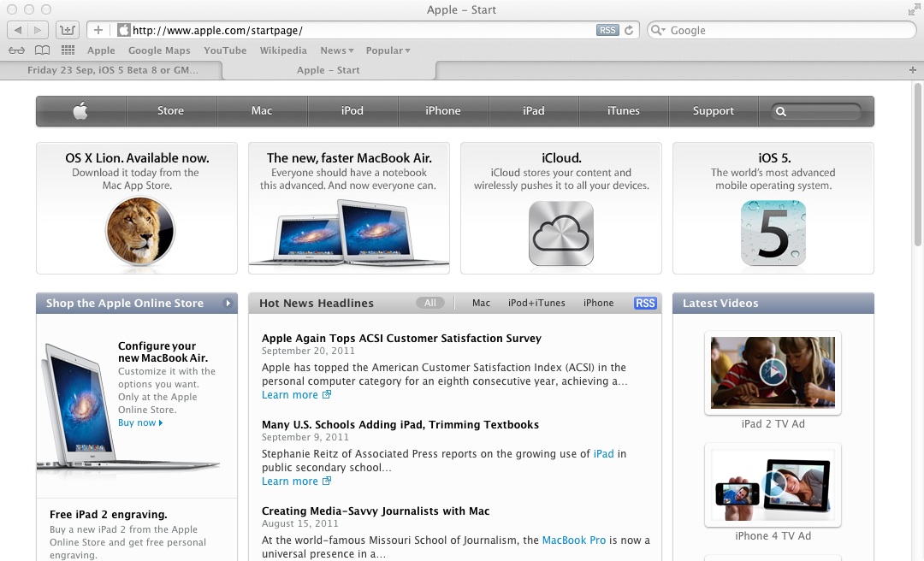This screenshot has width=924, height=561.
Task: Open Creating Media-Savvy Journalists with Mac headline
Action: tap(376, 511)
